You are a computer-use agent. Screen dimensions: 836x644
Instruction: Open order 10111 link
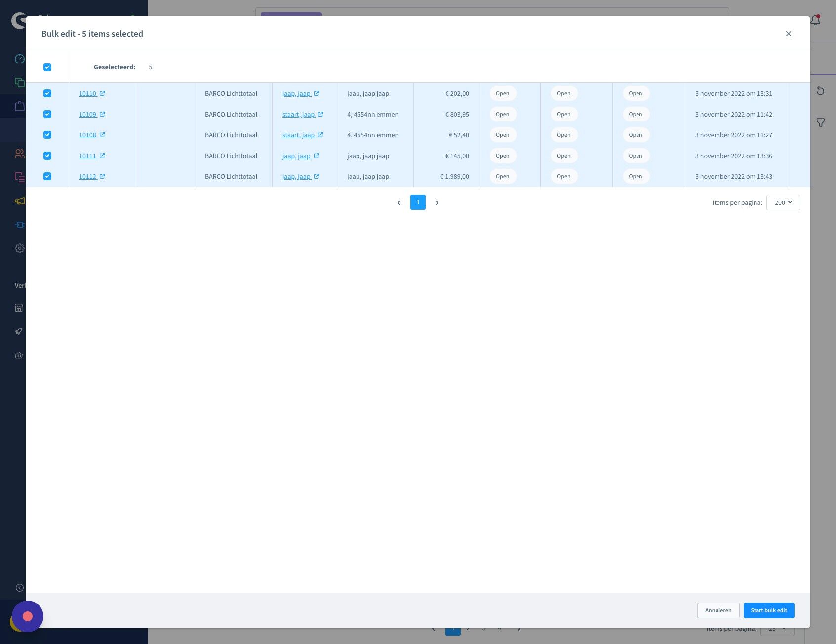click(x=87, y=156)
